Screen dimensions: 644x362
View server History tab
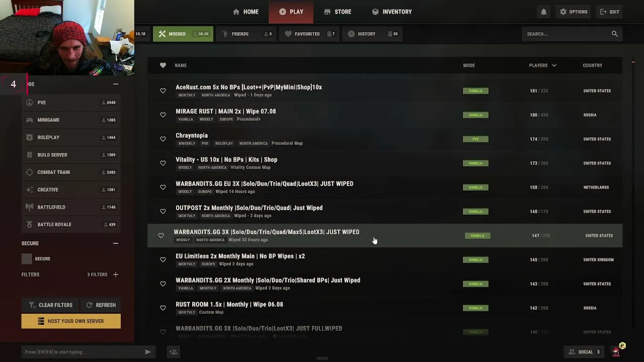(x=373, y=34)
